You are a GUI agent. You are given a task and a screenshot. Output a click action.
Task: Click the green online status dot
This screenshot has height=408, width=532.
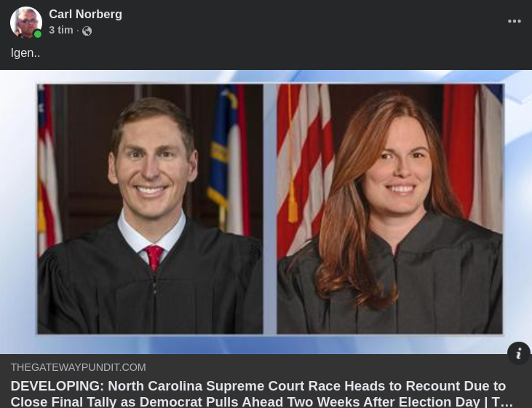point(38,34)
